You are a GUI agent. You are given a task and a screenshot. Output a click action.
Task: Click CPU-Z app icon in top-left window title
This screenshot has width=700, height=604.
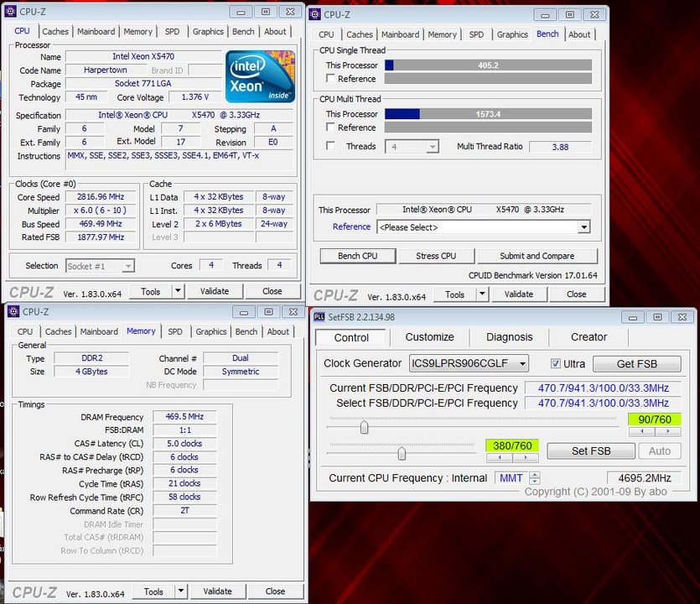pos(11,12)
